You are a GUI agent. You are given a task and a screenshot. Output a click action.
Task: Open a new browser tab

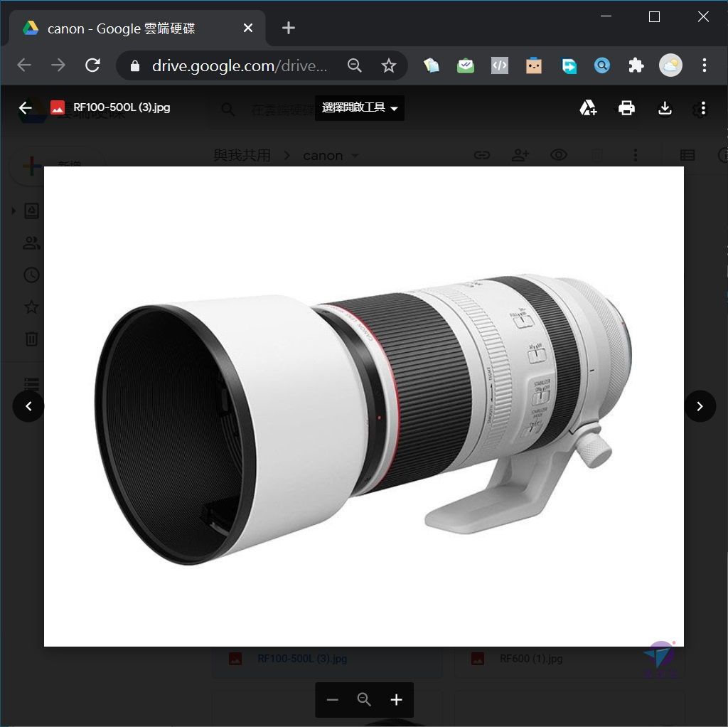[289, 28]
